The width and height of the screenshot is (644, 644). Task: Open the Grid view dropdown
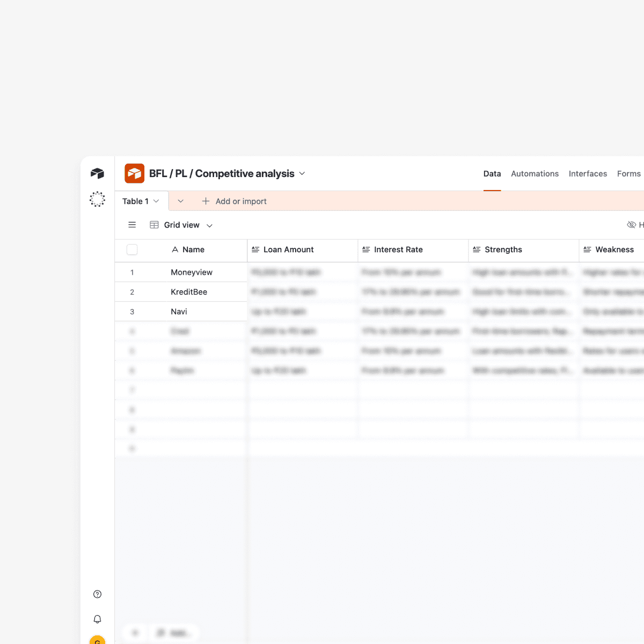click(181, 225)
